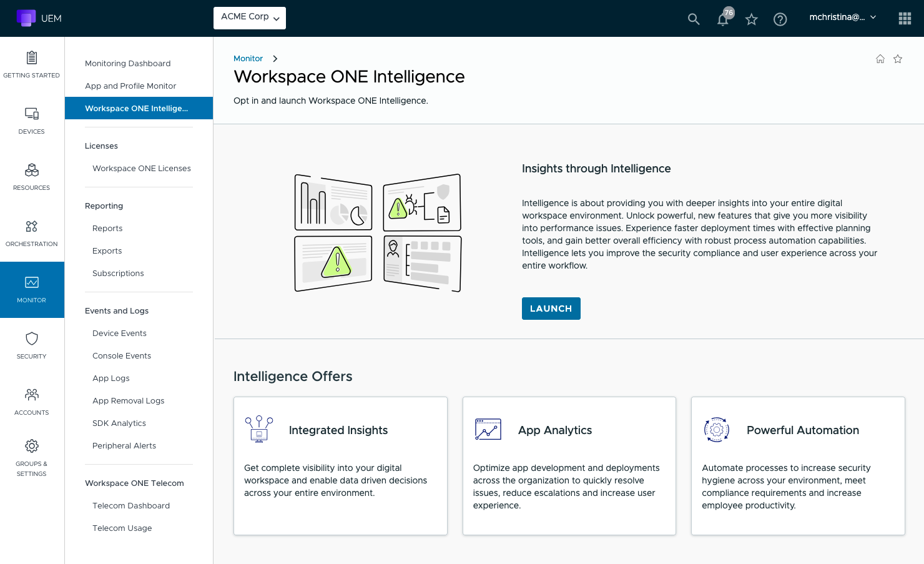Image resolution: width=924 pixels, height=564 pixels.
Task: Open the header favorites star menu
Action: 752,19
